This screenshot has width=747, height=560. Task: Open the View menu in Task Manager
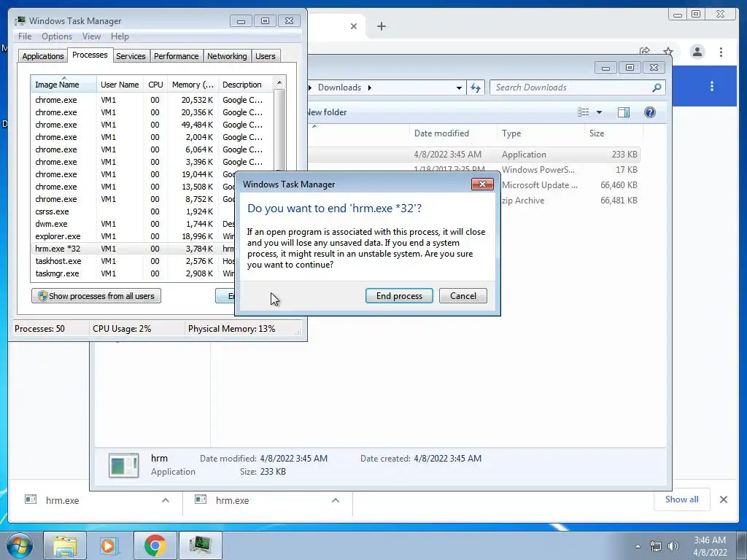(91, 36)
